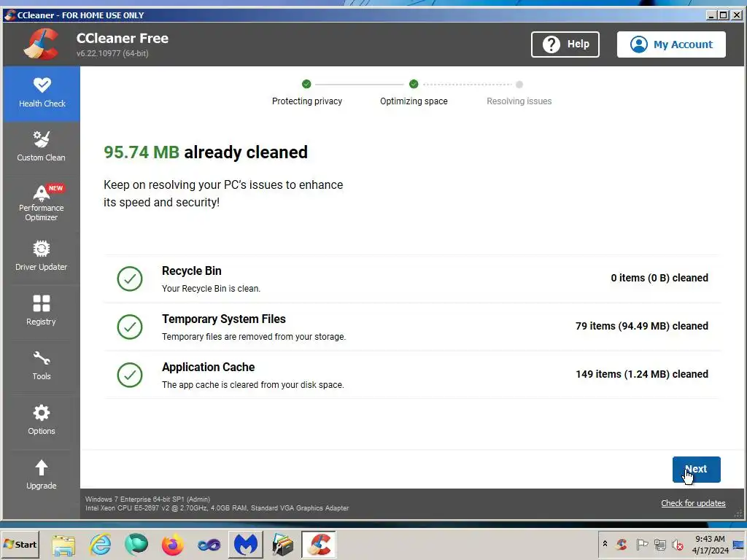Open Windows Explorer from the taskbar

click(x=63, y=544)
